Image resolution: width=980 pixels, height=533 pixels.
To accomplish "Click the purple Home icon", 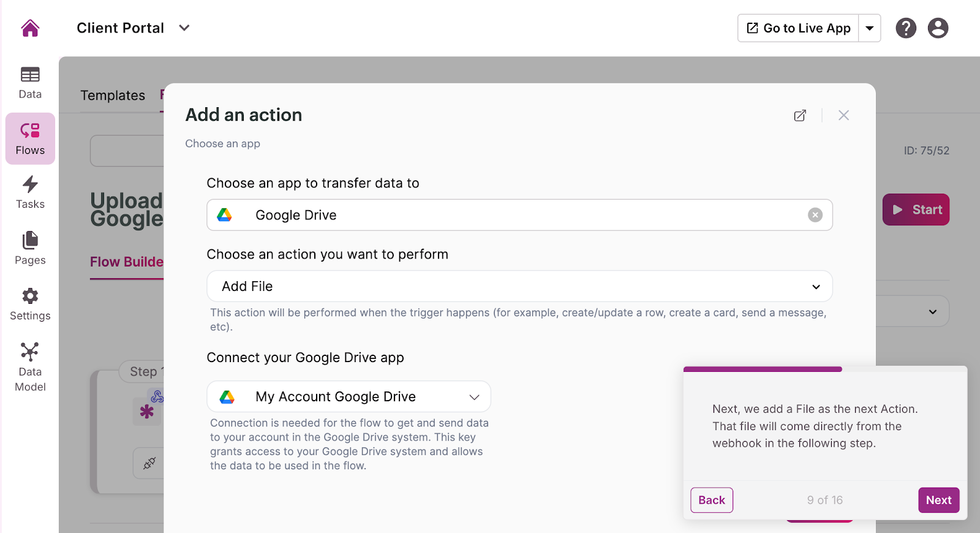I will point(30,28).
